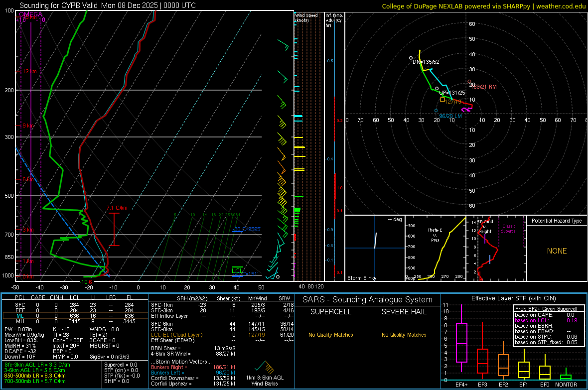
Task: Click the green LCL label on the skew-T
Action: [237, 271]
